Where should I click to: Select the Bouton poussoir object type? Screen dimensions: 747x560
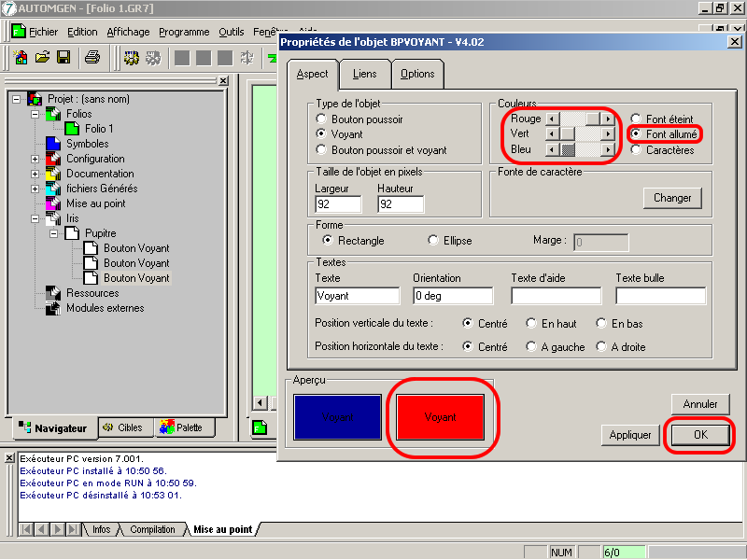(x=323, y=119)
